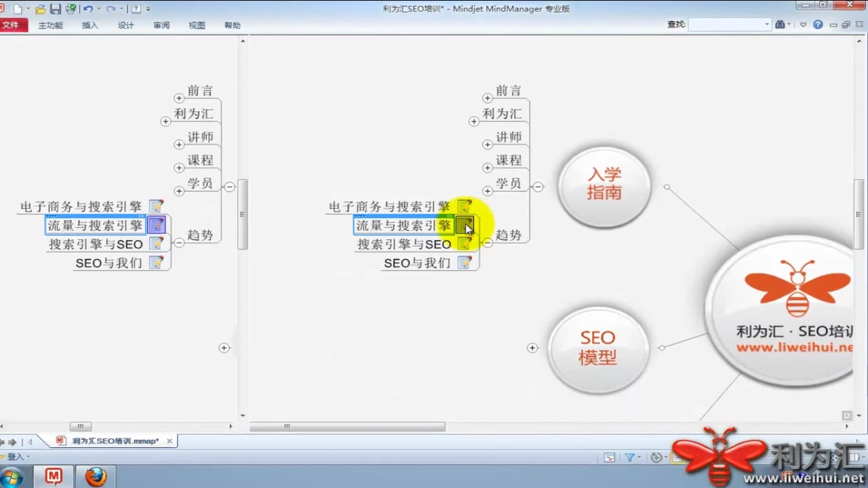The width and height of the screenshot is (868, 488).
Task: Click the left pane vertical scrollbar handle
Action: (242, 214)
